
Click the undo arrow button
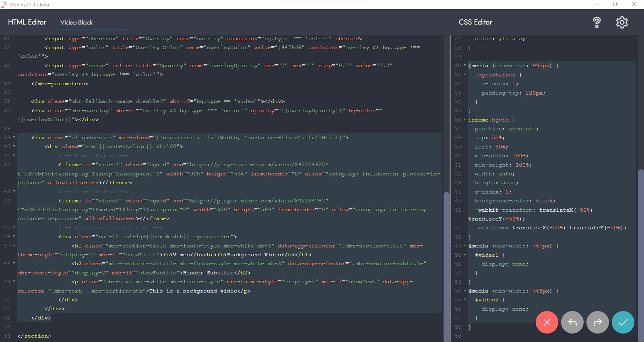click(x=572, y=322)
